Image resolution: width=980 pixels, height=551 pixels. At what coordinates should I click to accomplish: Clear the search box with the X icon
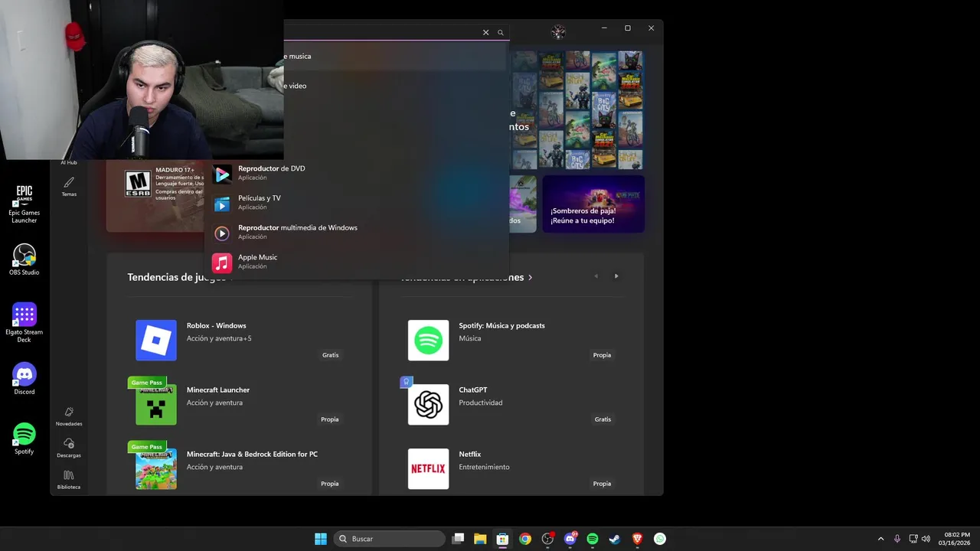pos(485,32)
